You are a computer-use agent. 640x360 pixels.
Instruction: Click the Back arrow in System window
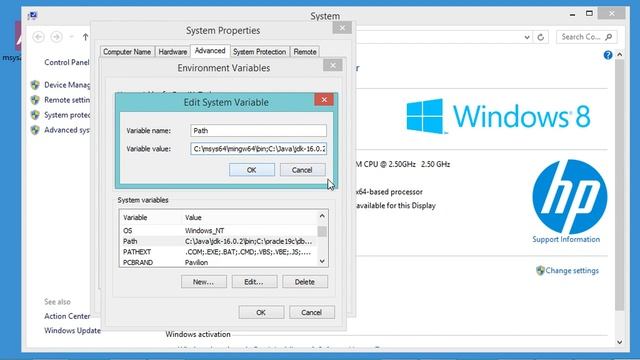click(x=38, y=37)
